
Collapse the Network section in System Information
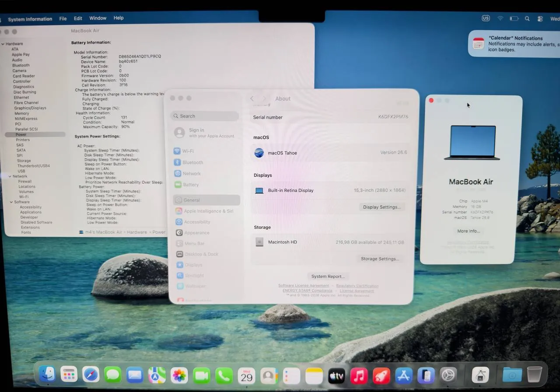tap(10, 176)
